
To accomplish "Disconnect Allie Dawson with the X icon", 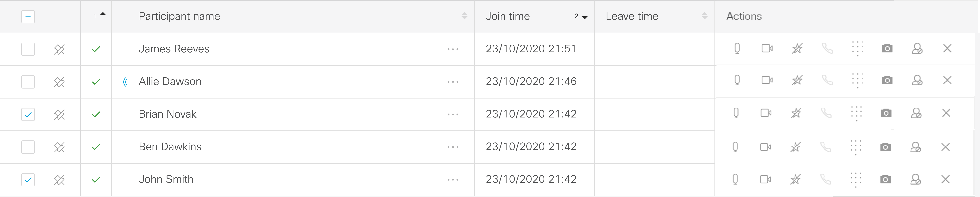I will click(947, 81).
